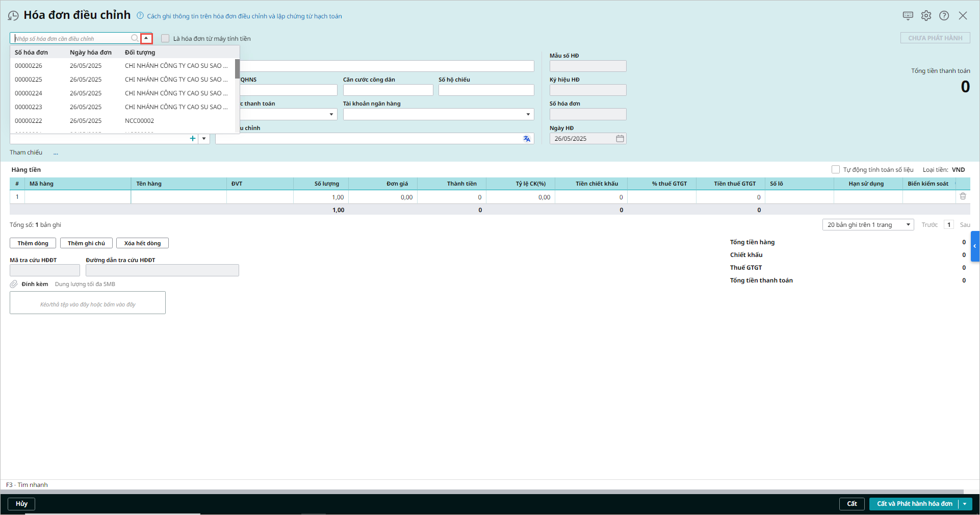Screen dimensions: 980x515
Task: Click the search magnifier in invoice number field
Action: tap(135, 38)
